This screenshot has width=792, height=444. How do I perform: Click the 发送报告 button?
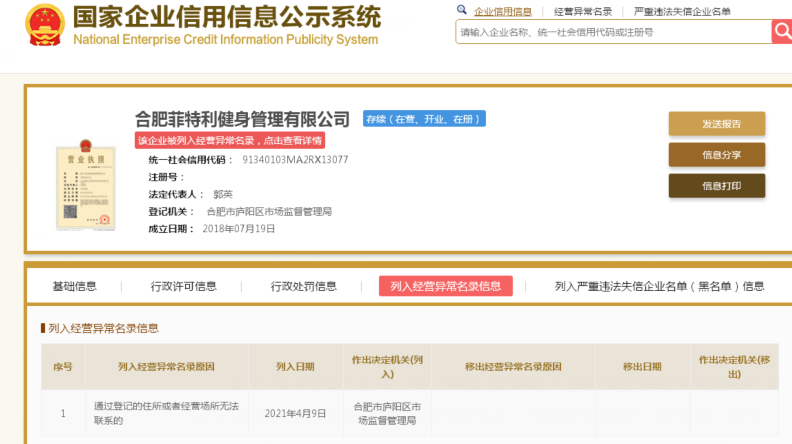717,124
